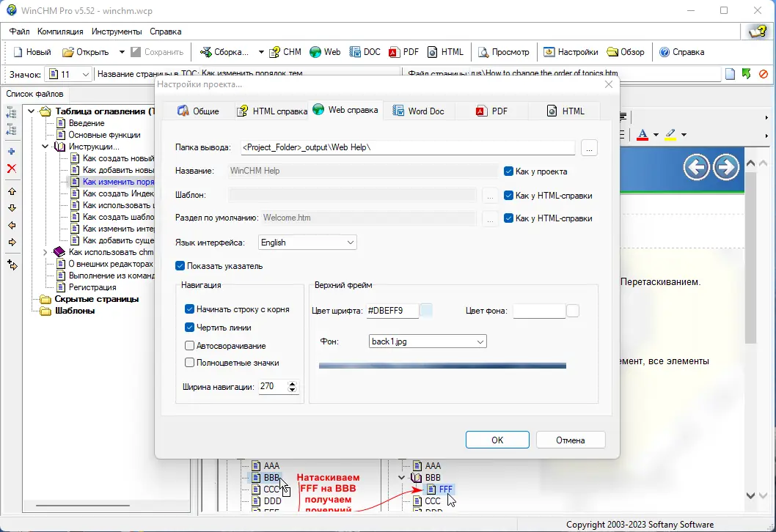Click the forward arrow in preview header
The height and width of the screenshot is (532, 776).
pos(726,167)
